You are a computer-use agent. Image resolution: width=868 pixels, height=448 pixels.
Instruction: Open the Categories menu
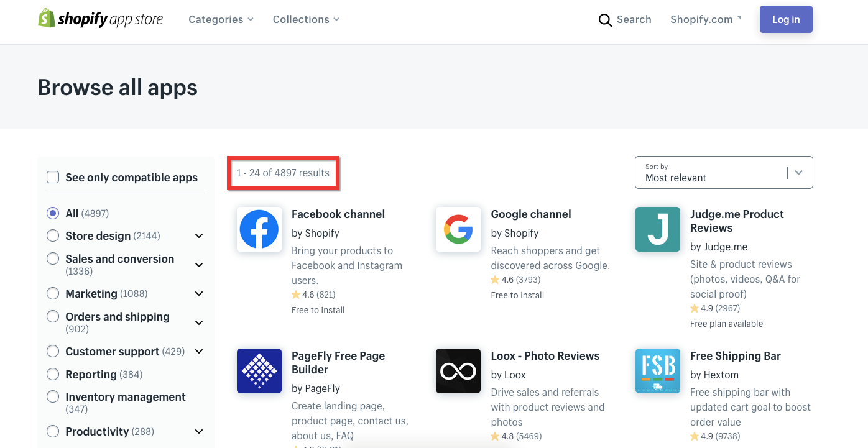(221, 19)
